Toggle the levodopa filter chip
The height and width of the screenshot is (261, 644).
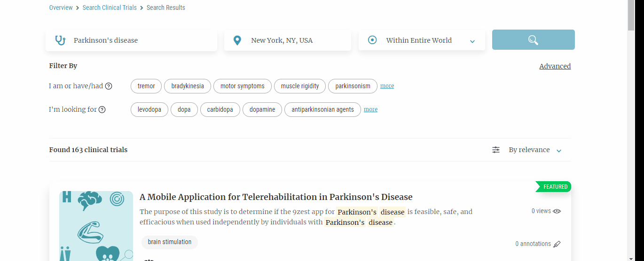pos(149,109)
